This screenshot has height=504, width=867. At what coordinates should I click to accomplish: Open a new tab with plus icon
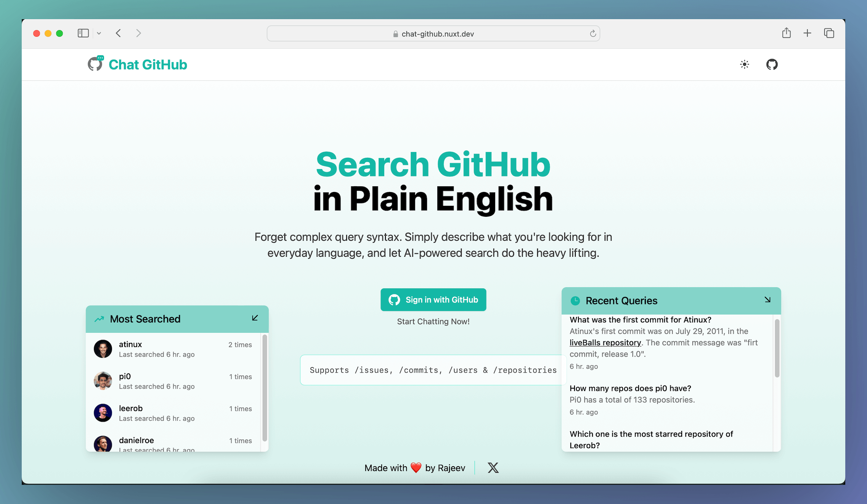click(x=807, y=33)
